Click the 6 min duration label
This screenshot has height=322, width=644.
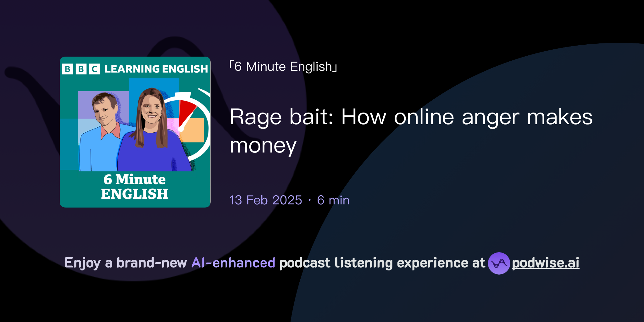[333, 200]
